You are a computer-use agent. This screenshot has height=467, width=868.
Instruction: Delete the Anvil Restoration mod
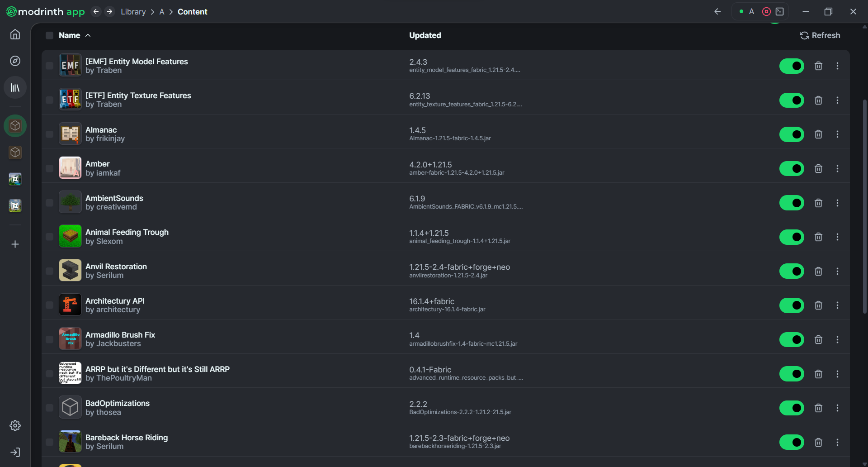pos(818,271)
